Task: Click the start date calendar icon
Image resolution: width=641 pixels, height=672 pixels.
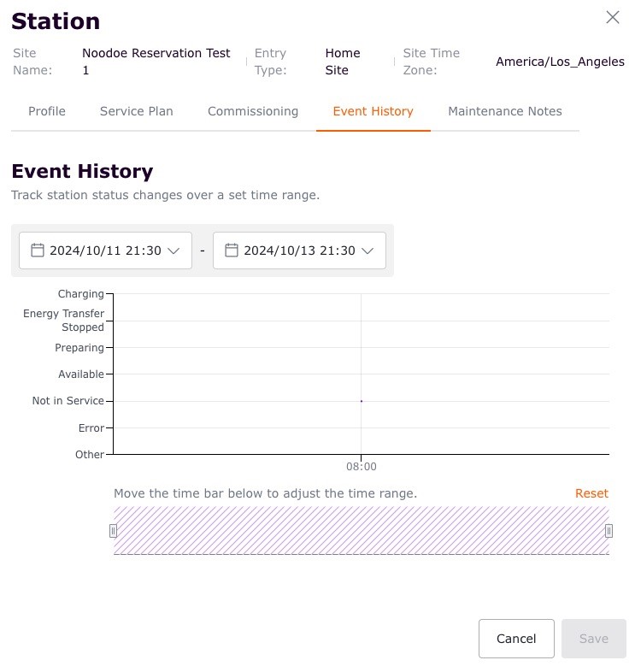Action: point(37,251)
